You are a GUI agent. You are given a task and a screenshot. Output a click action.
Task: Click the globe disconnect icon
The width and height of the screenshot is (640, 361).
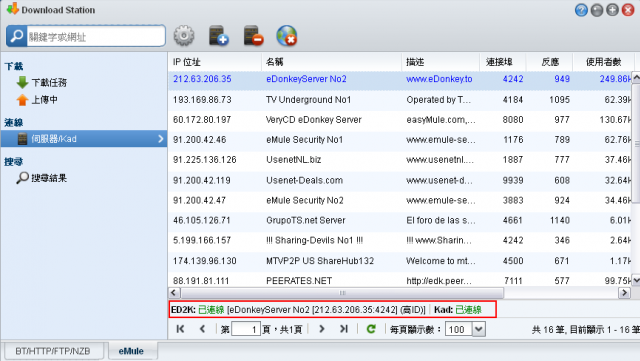pyautogui.click(x=287, y=36)
